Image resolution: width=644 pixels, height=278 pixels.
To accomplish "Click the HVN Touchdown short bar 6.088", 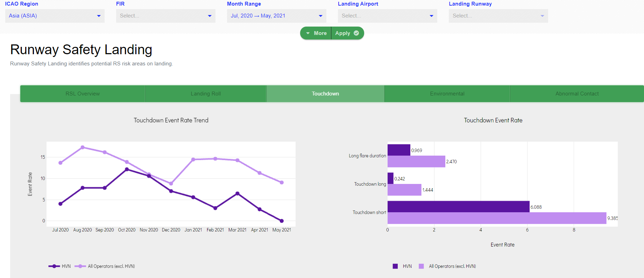I will coord(458,207).
